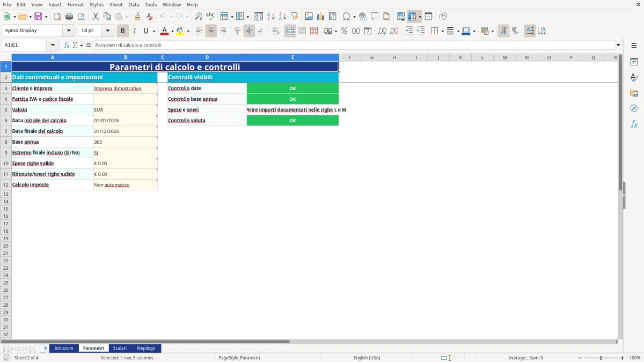Click row header 12

[x=6, y=185]
